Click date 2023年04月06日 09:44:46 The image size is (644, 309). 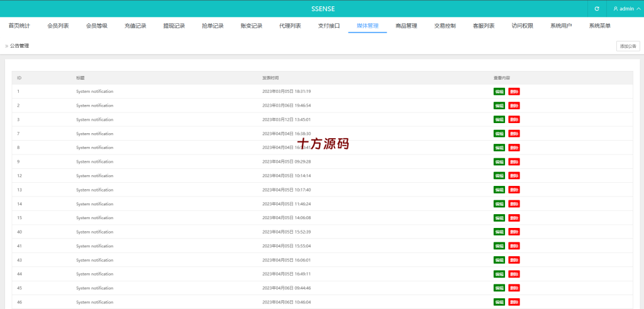pyautogui.click(x=287, y=288)
